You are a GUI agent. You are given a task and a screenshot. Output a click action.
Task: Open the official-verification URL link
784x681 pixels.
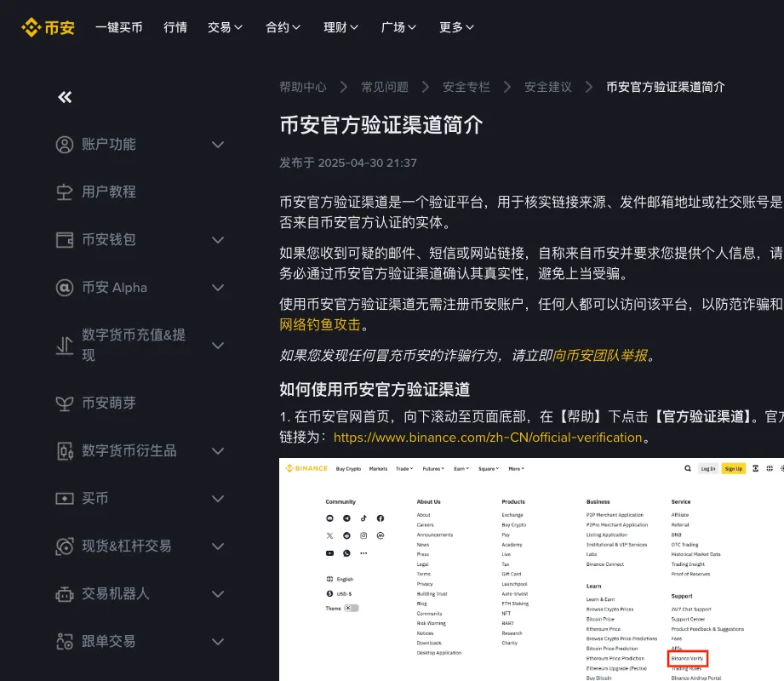[488, 438]
